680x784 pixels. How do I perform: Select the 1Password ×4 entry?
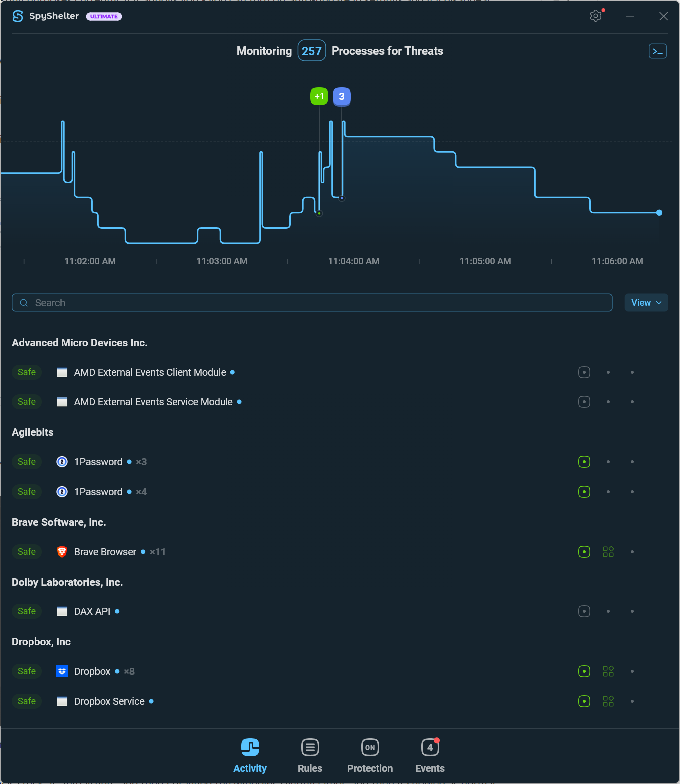click(x=340, y=492)
